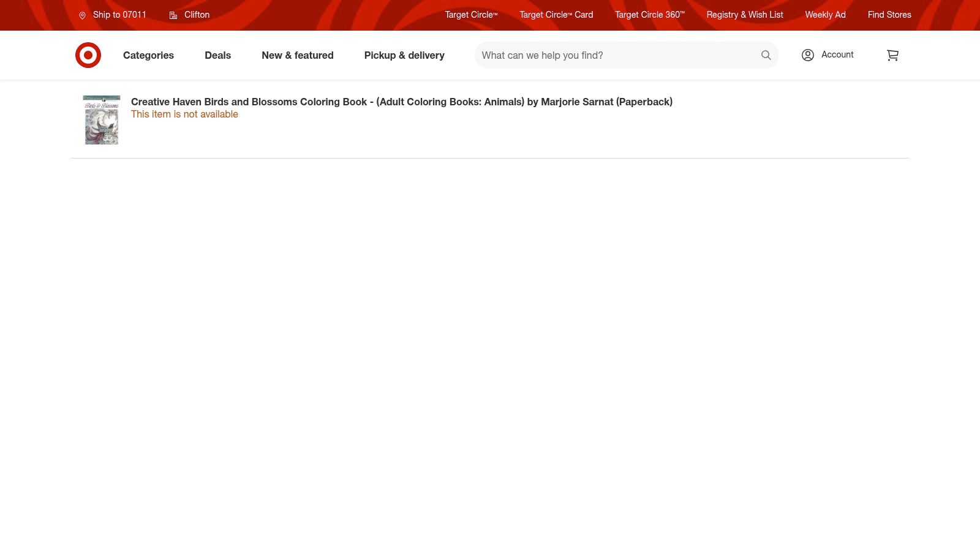
Task: Click the Find Stores link
Action: point(889,15)
